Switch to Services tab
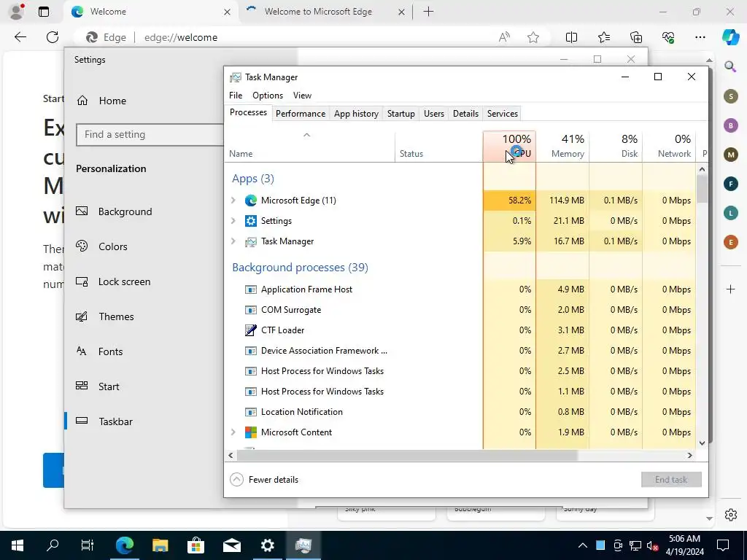This screenshot has height=560, width=747. point(502,114)
